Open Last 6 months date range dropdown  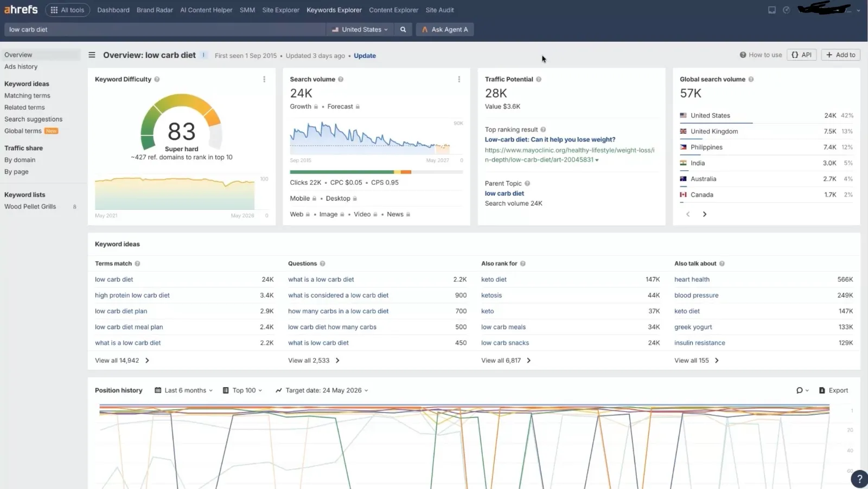(x=184, y=390)
